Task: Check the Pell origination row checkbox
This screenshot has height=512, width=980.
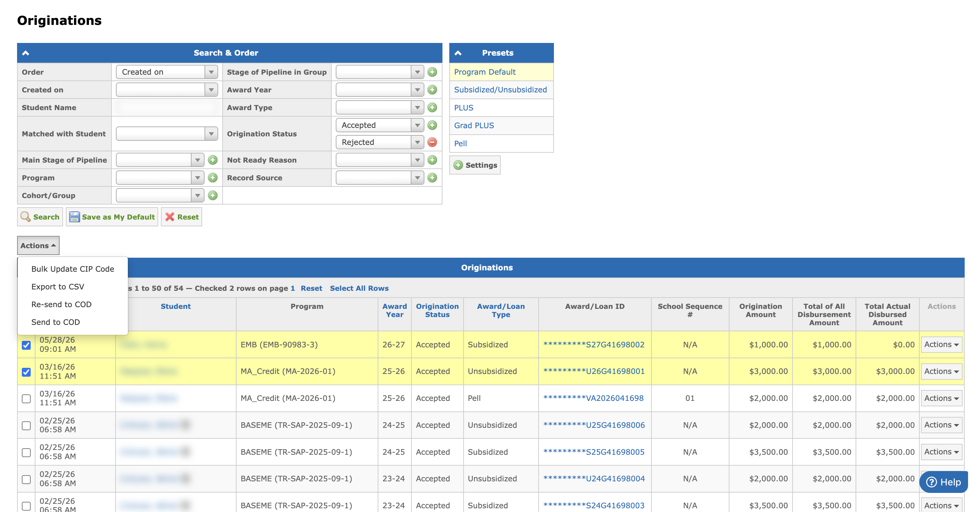Action: pyautogui.click(x=26, y=398)
